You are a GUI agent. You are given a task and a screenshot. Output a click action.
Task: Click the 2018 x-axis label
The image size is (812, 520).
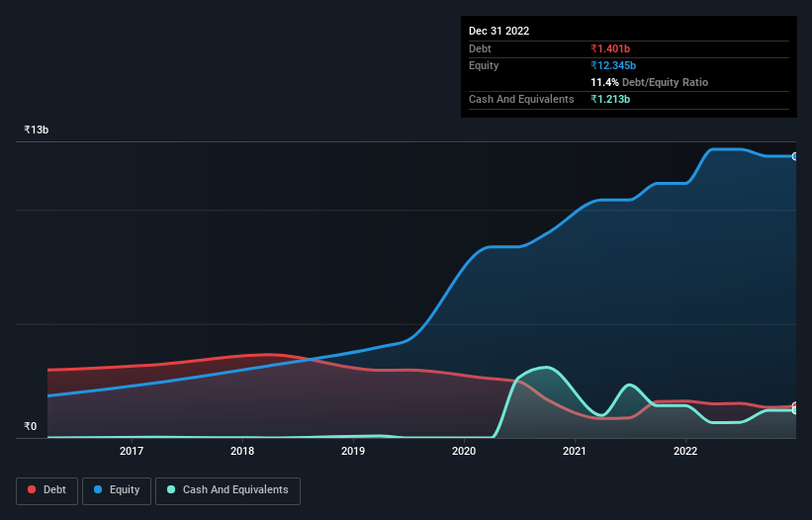tap(242, 451)
